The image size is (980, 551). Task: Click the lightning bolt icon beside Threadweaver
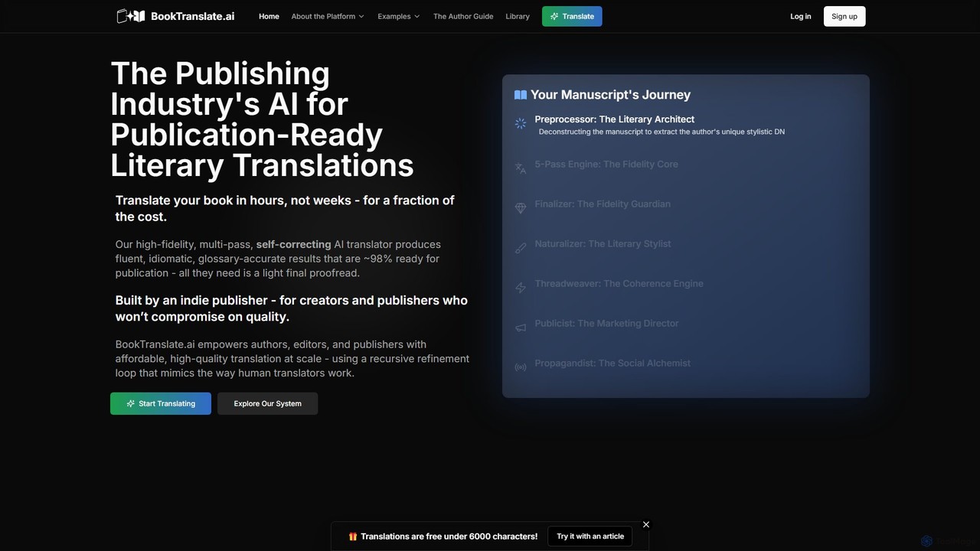(521, 288)
